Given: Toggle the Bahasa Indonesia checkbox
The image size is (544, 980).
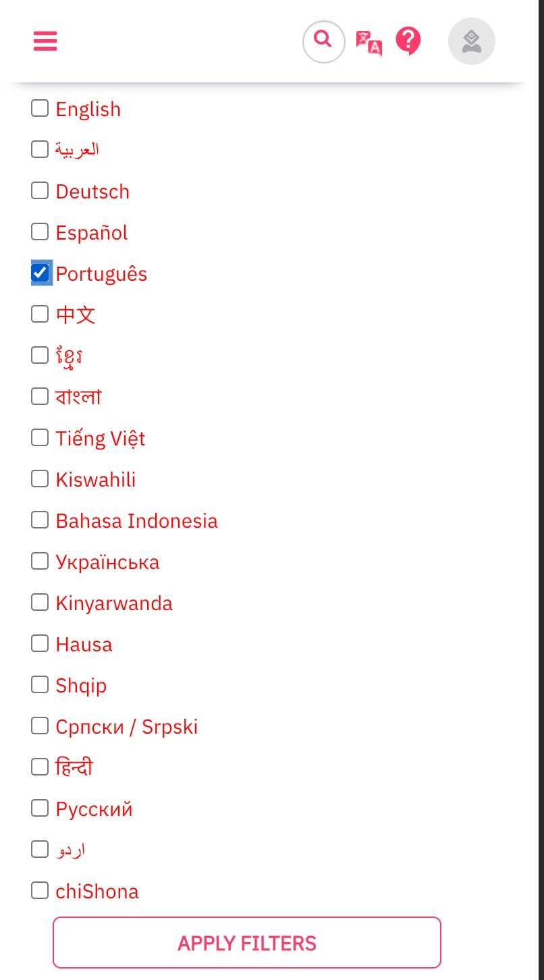Looking at the screenshot, I should point(40,520).
